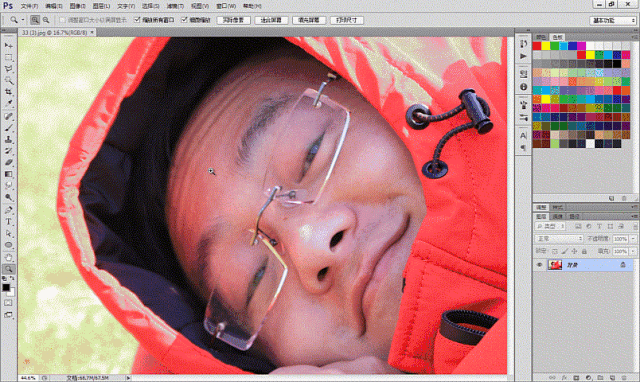Viewport: 640px width, 382px height.
Task: Open the Zoom tool preset picker arrow
Action: tap(22, 20)
